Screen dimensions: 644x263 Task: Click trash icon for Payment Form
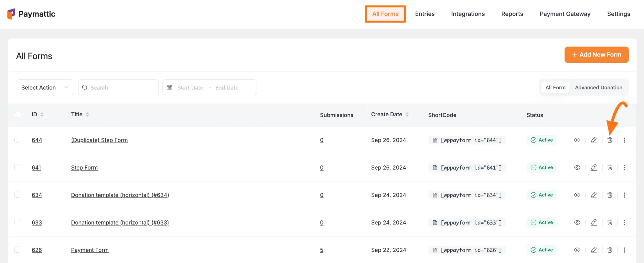click(x=610, y=250)
